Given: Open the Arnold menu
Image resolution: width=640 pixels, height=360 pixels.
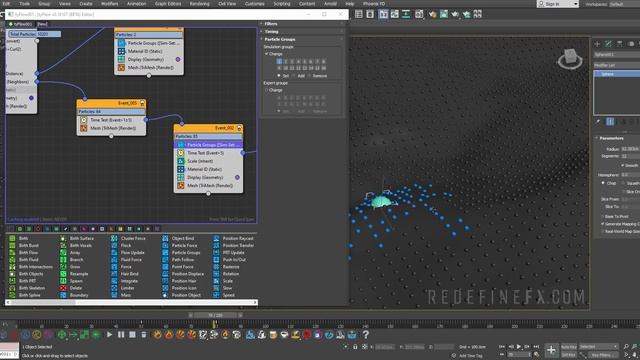Looking at the screenshot, I should pos(330,4).
